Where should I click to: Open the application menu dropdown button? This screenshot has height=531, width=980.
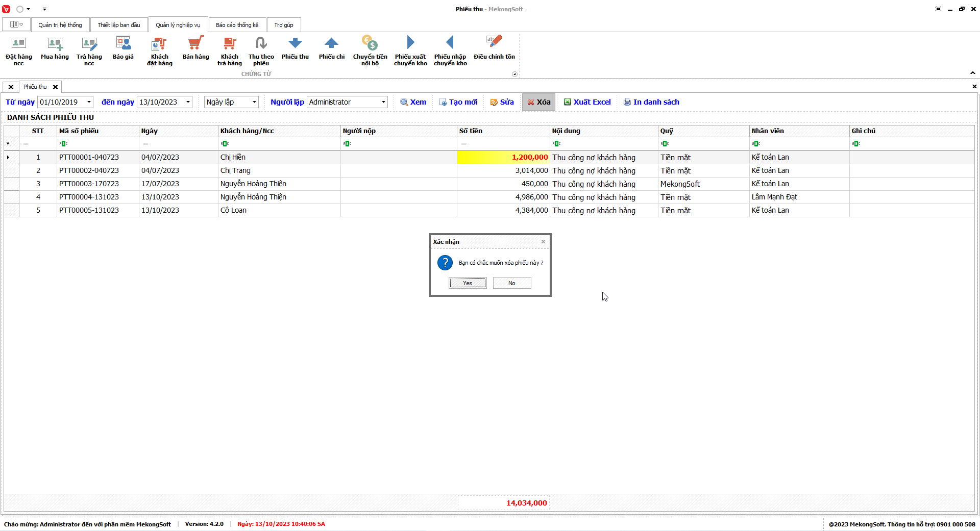tap(16, 24)
